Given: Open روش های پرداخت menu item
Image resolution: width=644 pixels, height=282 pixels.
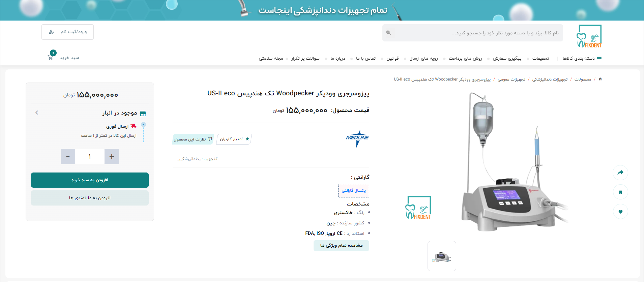Looking at the screenshot, I should click(465, 58).
